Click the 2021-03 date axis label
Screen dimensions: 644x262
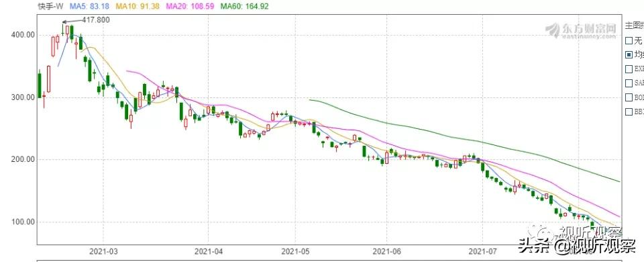tap(103, 251)
